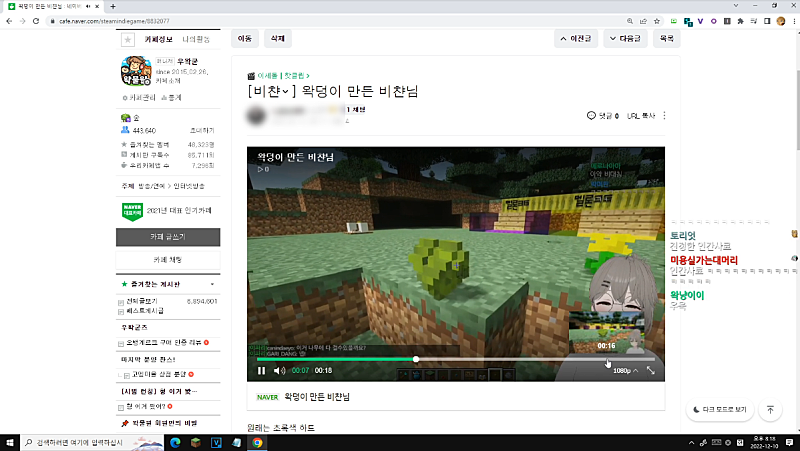Click the purple V extension icon
800x451 pixels.
click(701, 21)
